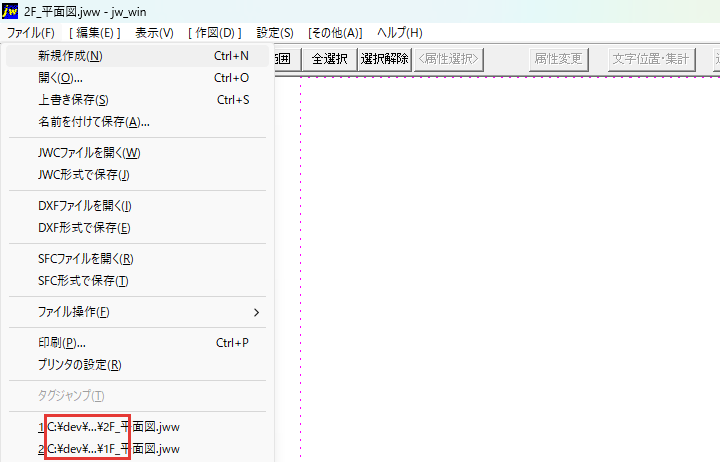Click the 全選択 toolbar button
This screenshot has height=462, width=720.
tap(330, 59)
